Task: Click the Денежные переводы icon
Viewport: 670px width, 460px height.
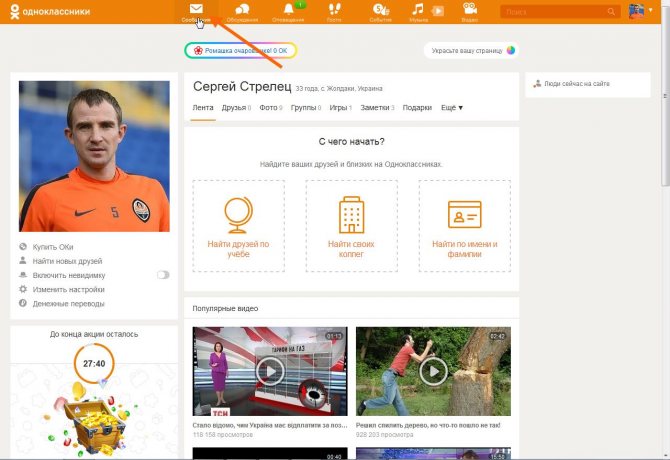Action: point(23,303)
